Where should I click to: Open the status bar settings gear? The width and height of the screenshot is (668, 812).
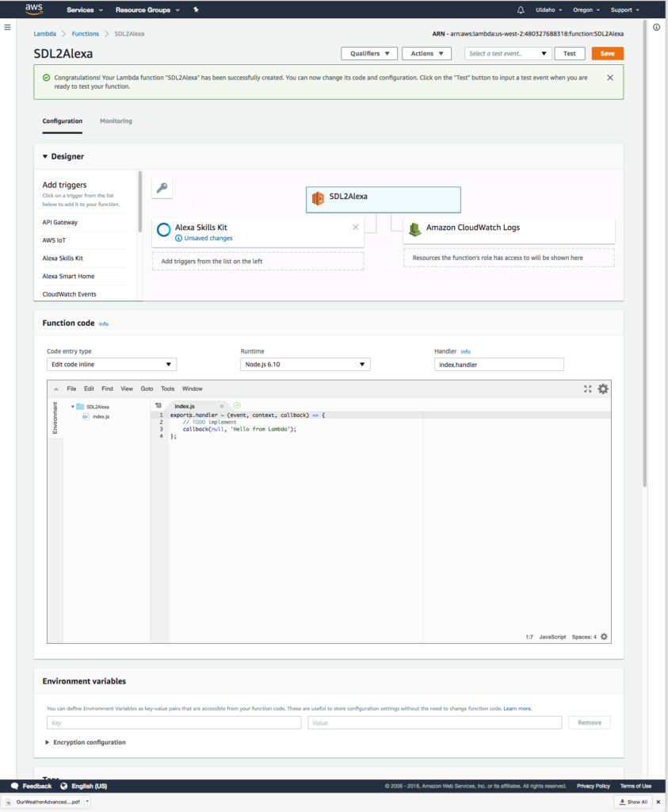pos(604,637)
